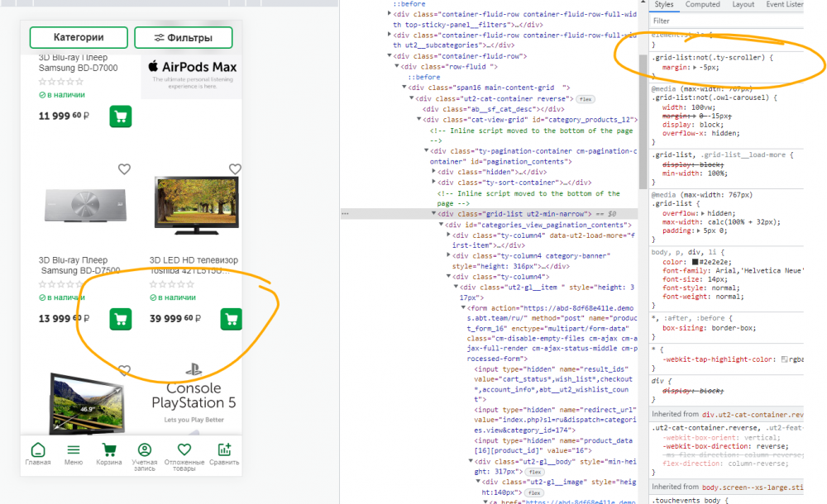The width and height of the screenshot is (827, 504).
Task: Go to Главная home in bottom bar
Action: tap(37, 454)
